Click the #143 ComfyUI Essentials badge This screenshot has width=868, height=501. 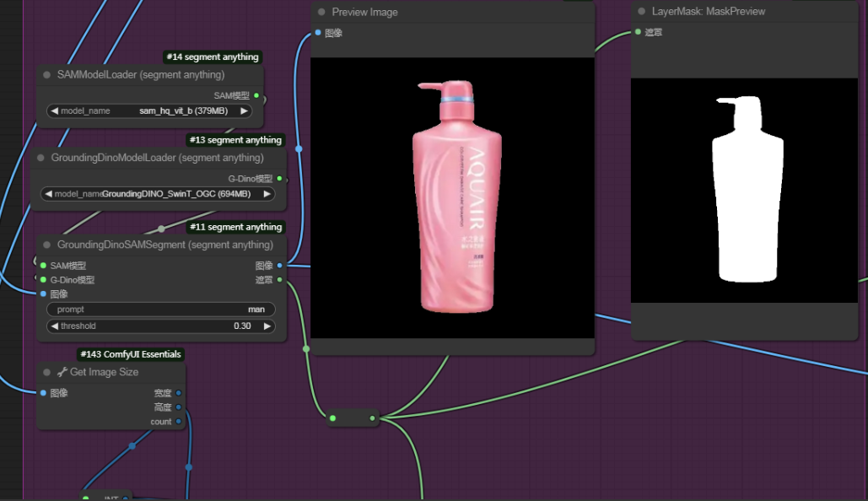point(131,354)
